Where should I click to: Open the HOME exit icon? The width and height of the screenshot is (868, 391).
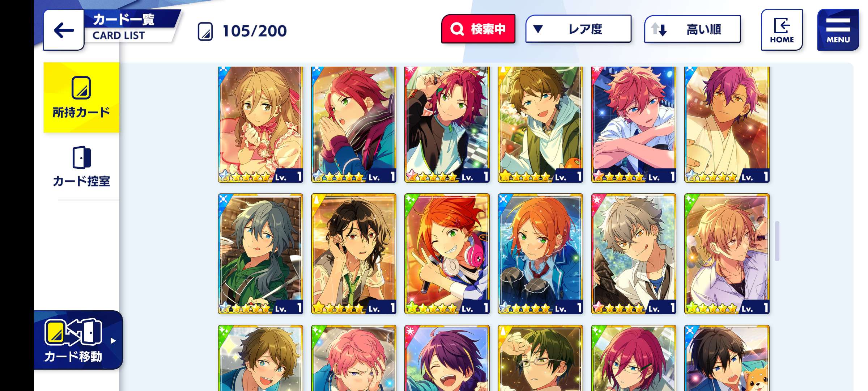782,25
